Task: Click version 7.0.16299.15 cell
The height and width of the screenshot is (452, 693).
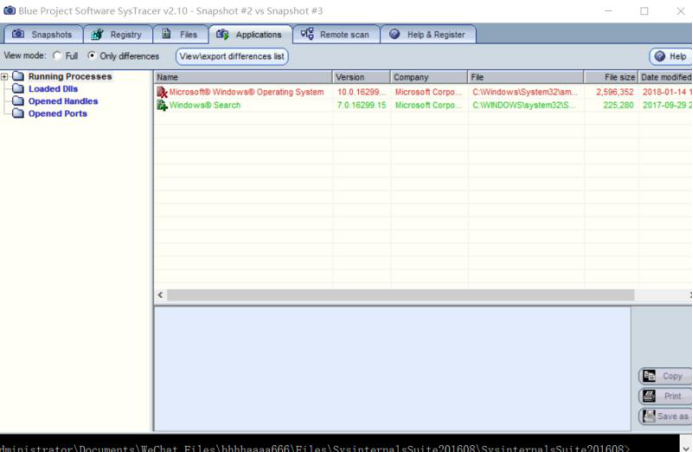Action: pos(362,105)
